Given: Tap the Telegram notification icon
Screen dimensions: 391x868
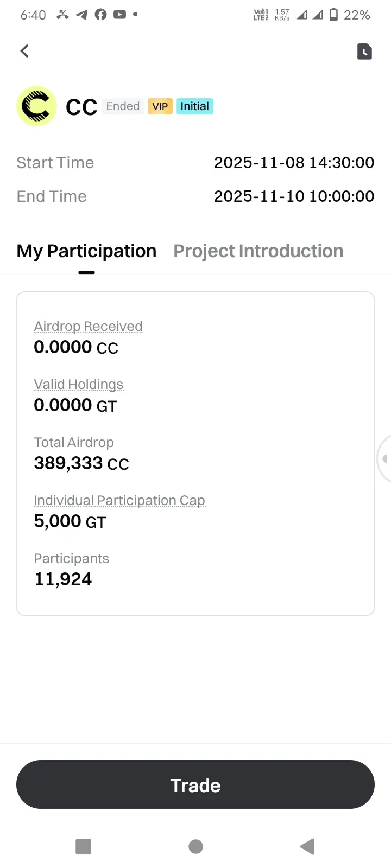Looking at the screenshot, I should point(82,15).
